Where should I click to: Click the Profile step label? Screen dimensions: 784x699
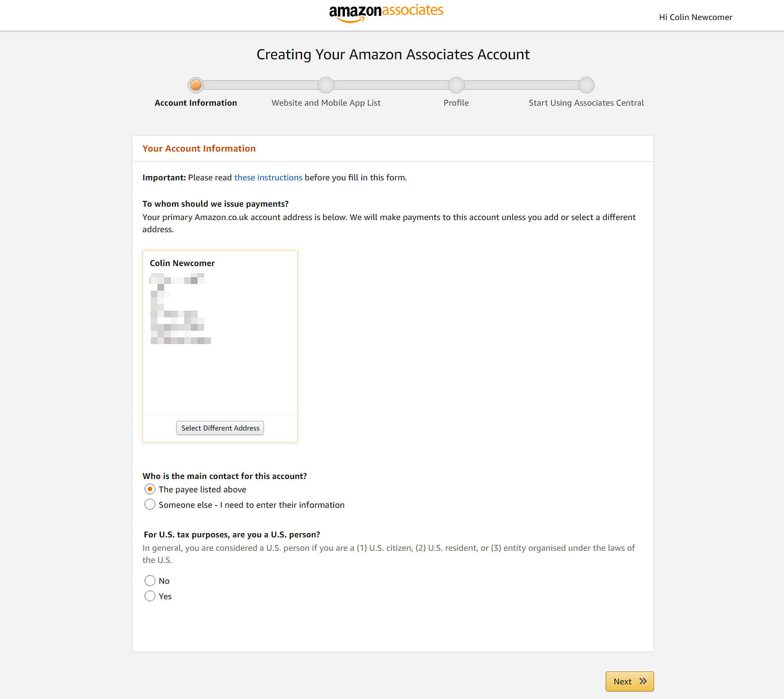(x=456, y=103)
